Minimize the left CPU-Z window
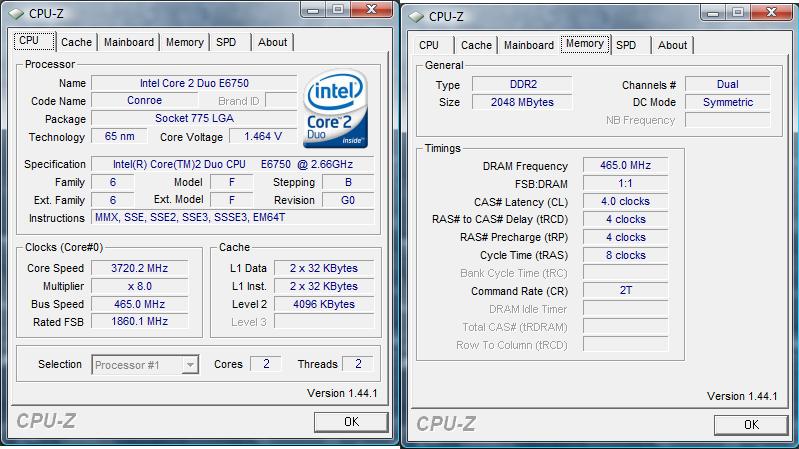The width and height of the screenshot is (799, 449). click(314, 10)
